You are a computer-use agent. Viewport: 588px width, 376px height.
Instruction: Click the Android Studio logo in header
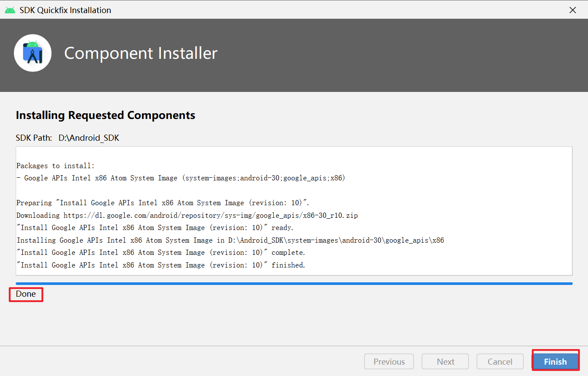pos(33,53)
